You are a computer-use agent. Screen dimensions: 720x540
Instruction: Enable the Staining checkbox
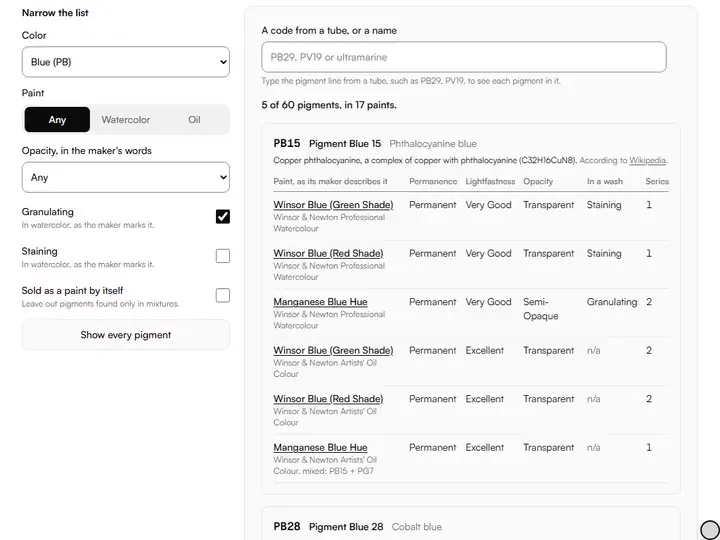pyautogui.click(x=223, y=256)
